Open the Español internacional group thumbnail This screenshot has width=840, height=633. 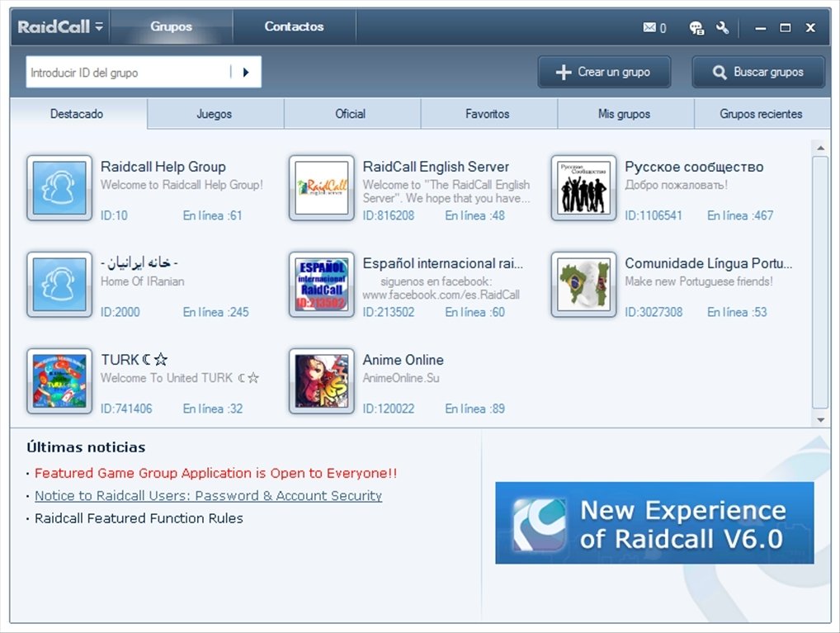pos(322,285)
